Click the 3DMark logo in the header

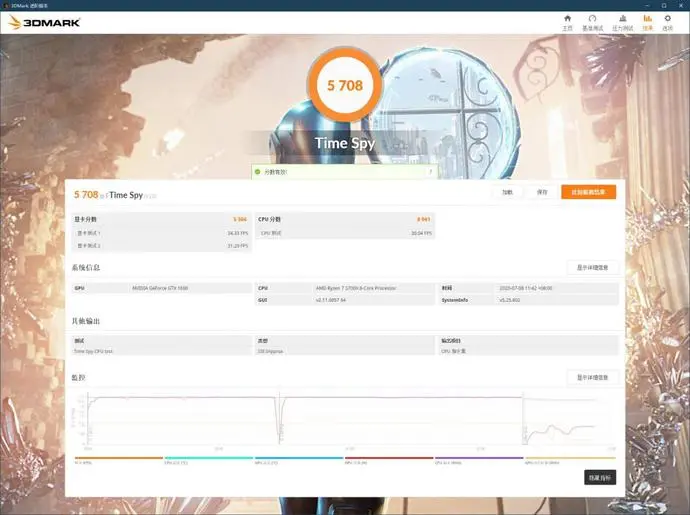pyautogui.click(x=44, y=22)
